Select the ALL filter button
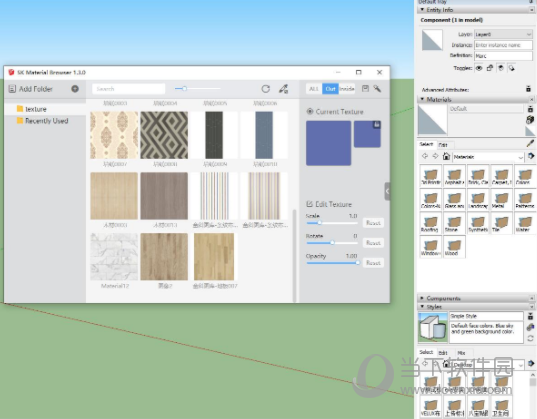Image resolution: width=537 pixels, height=419 pixels. 314,89
